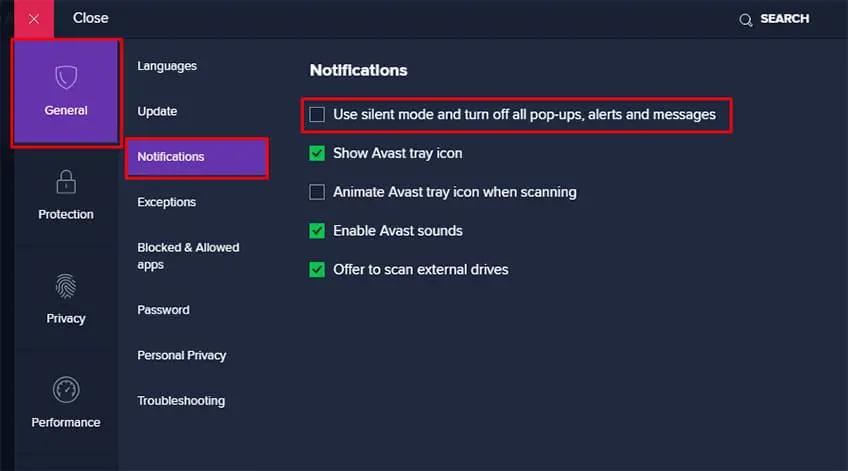Select the Notifications menu item
The width and height of the screenshot is (848, 471).
171,157
